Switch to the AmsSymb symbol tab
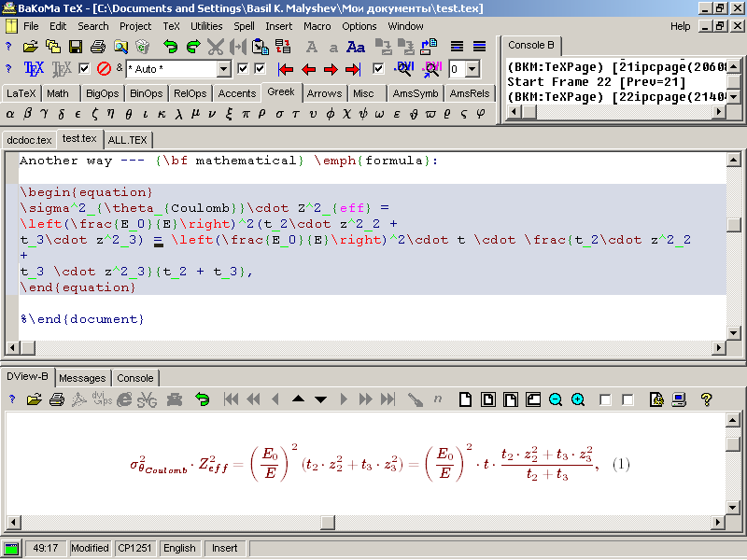Image resolution: width=747 pixels, height=560 pixels. tap(415, 93)
